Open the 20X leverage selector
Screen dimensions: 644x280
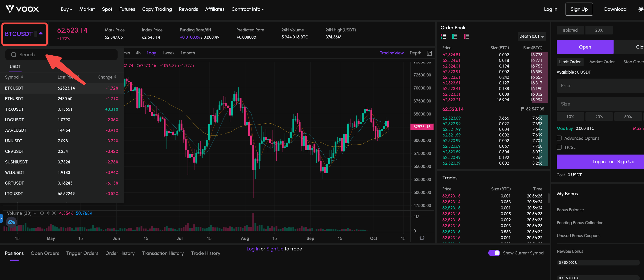coord(599,30)
